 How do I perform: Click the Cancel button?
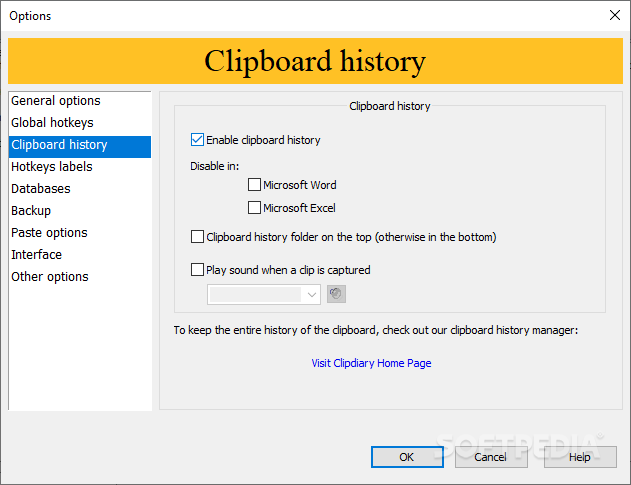pos(491,457)
